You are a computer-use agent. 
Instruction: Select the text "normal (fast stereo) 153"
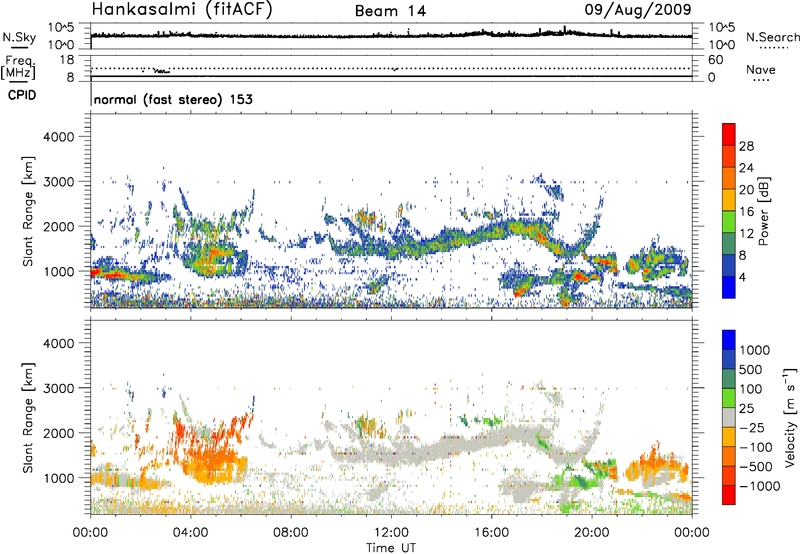(173, 99)
